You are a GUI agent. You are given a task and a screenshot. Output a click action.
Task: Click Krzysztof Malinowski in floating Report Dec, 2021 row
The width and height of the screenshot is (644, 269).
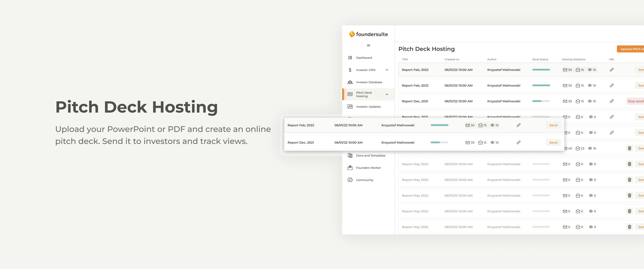coord(398,143)
